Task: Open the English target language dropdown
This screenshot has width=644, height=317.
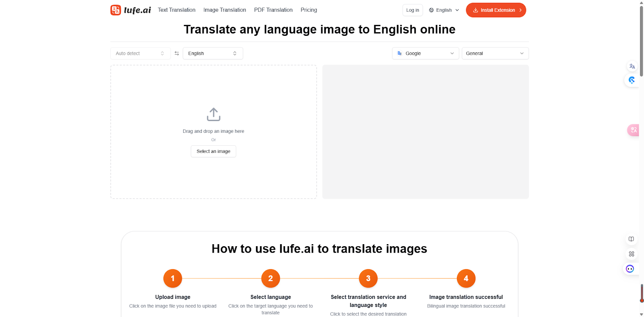Action: click(213, 54)
